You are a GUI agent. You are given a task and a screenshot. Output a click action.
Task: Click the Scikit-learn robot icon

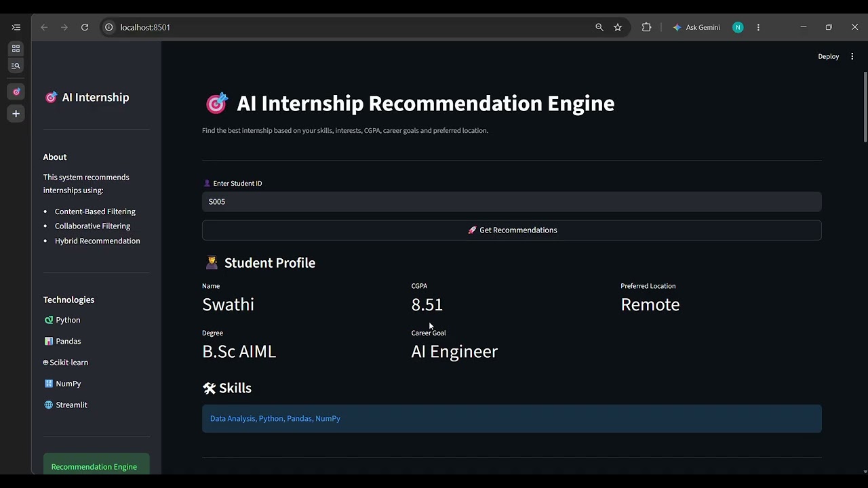click(45, 363)
